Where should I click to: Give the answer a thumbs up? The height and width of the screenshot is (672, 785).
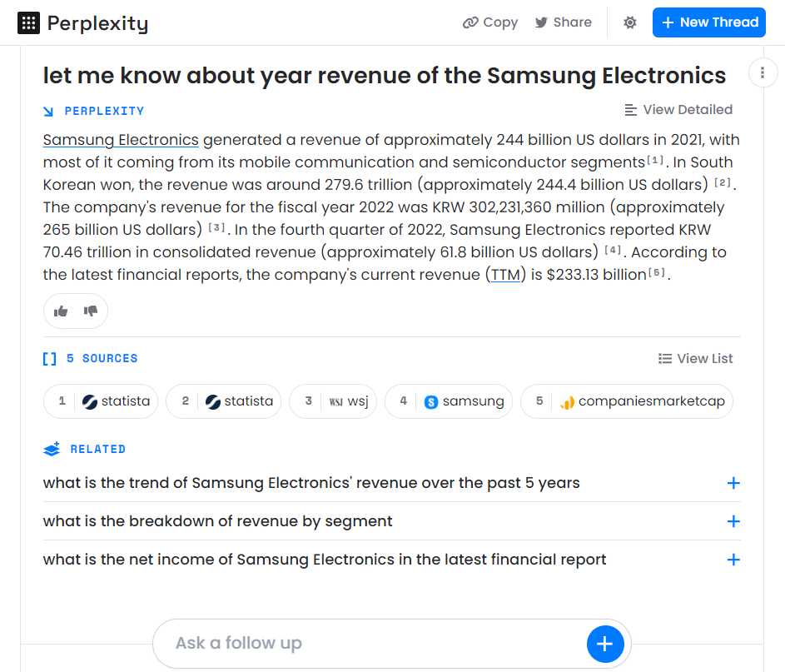click(x=61, y=311)
